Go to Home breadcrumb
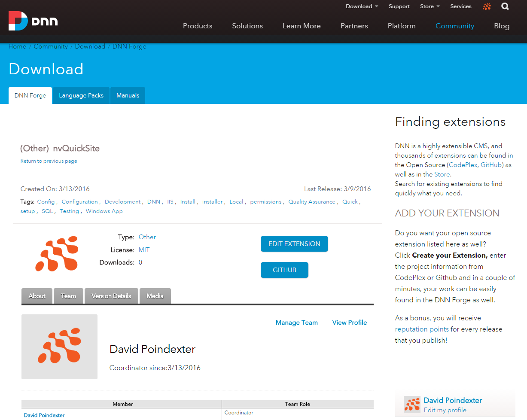527x420 pixels. coord(17,46)
